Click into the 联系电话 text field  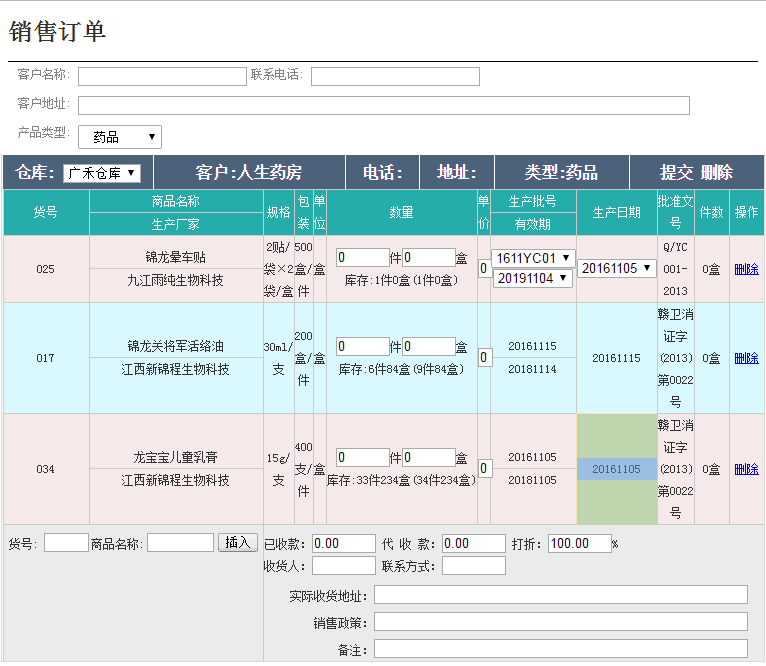[x=395, y=77]
